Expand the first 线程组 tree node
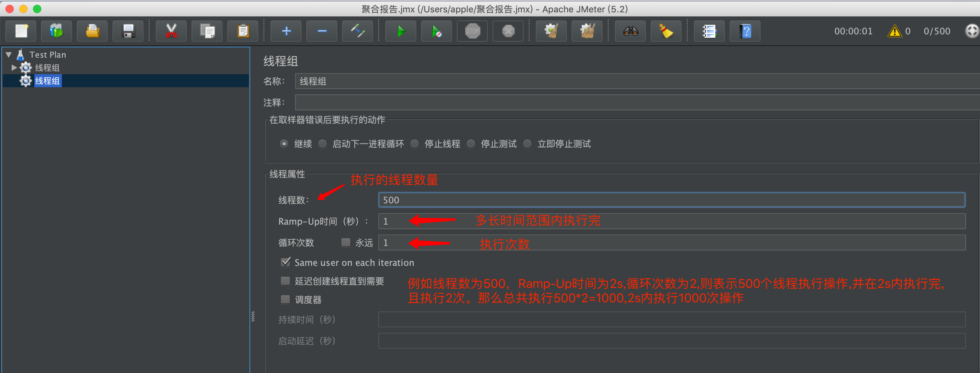Viewport: 980px width, 373px height. 14,68
